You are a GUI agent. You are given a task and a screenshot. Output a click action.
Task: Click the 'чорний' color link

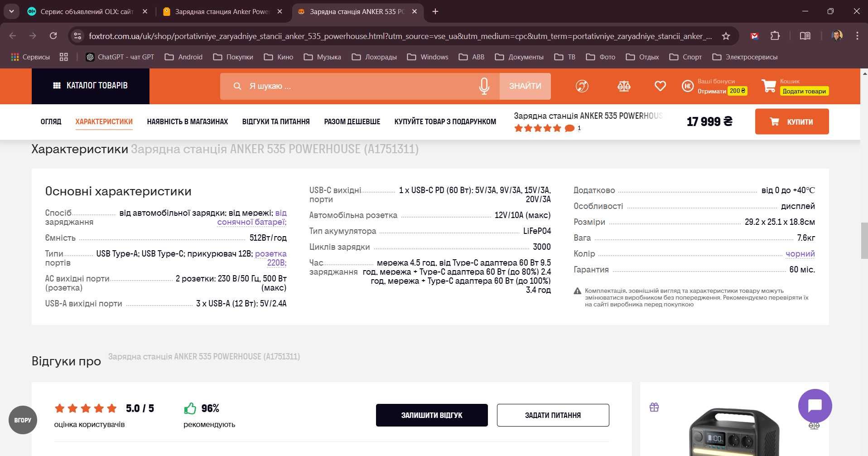click(x=800, y=254)
